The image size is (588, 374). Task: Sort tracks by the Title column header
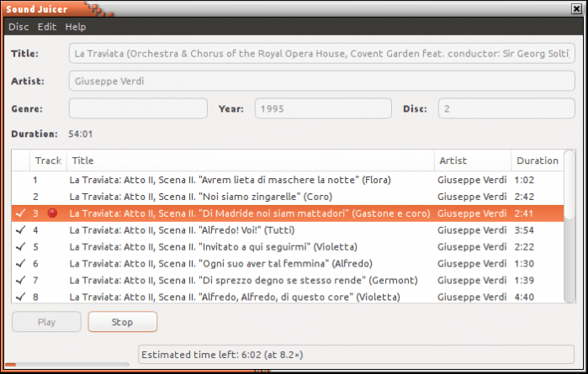pyautogui.click(x=251, y=161)
